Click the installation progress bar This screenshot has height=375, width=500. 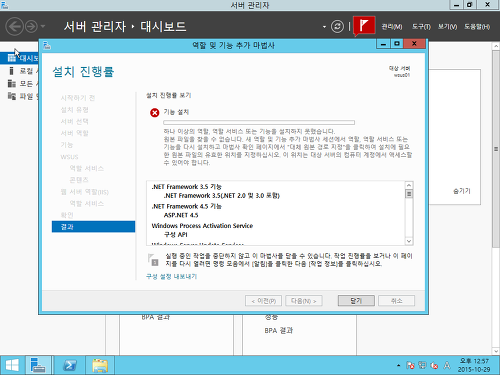[259, 123]
